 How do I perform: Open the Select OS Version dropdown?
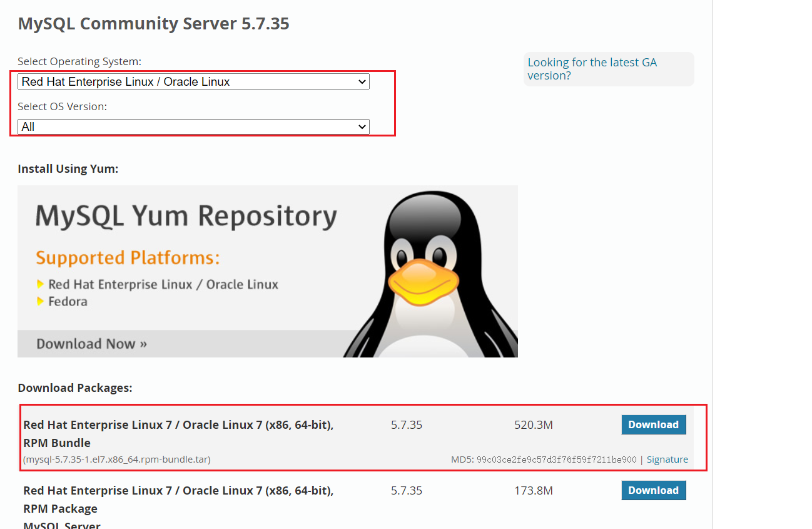coord(193,126)
